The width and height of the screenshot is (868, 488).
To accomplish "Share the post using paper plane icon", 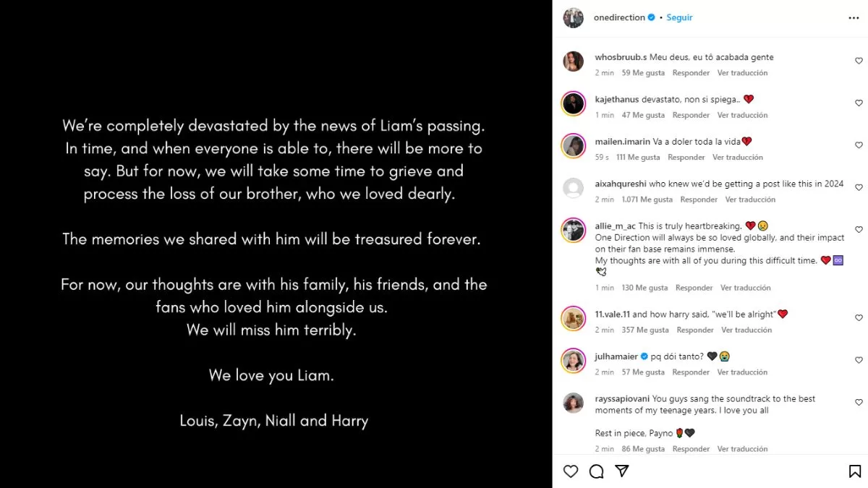I will [621, 471].
